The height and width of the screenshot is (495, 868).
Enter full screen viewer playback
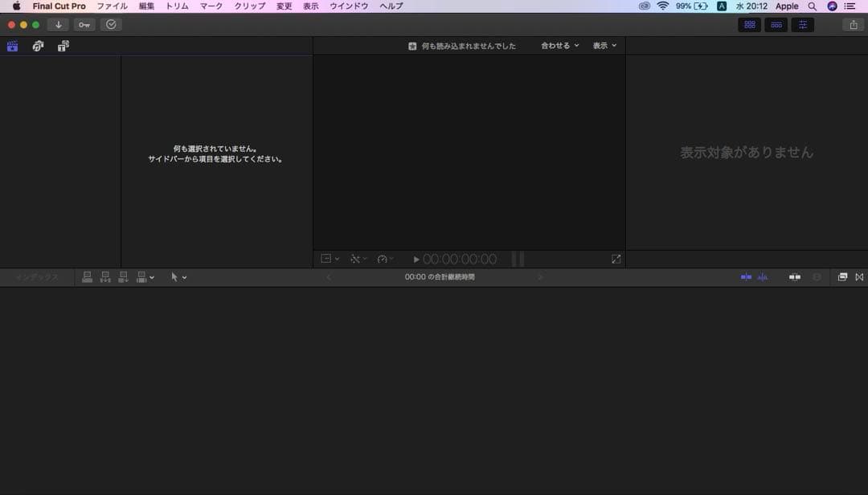616,259
